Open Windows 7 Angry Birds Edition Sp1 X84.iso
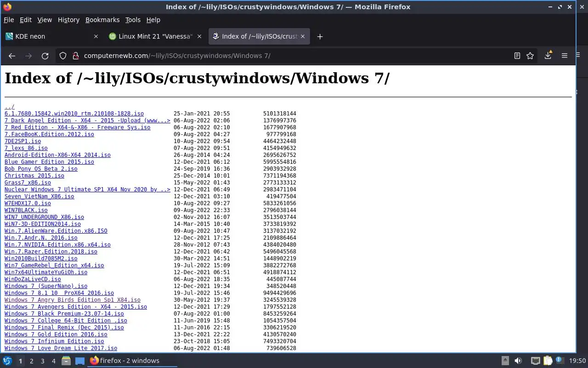The image size is (588, 368). 73,300
